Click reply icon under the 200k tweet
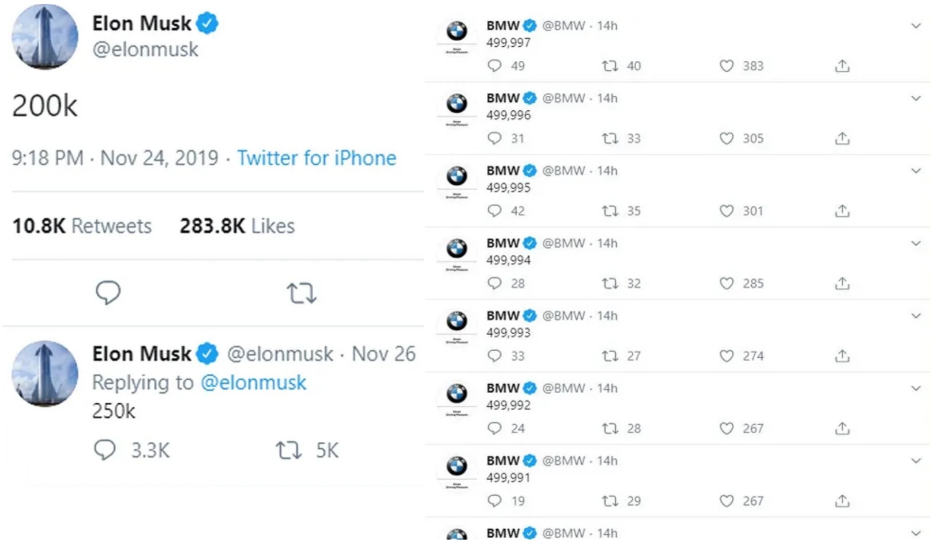Screen dimensions: 934x560 click(x=108, y=292)
